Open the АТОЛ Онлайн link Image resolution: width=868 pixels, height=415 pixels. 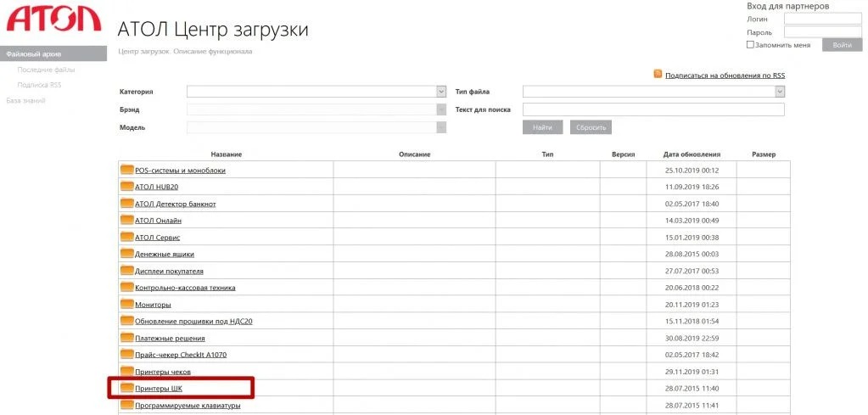click(x=159, y=221)
